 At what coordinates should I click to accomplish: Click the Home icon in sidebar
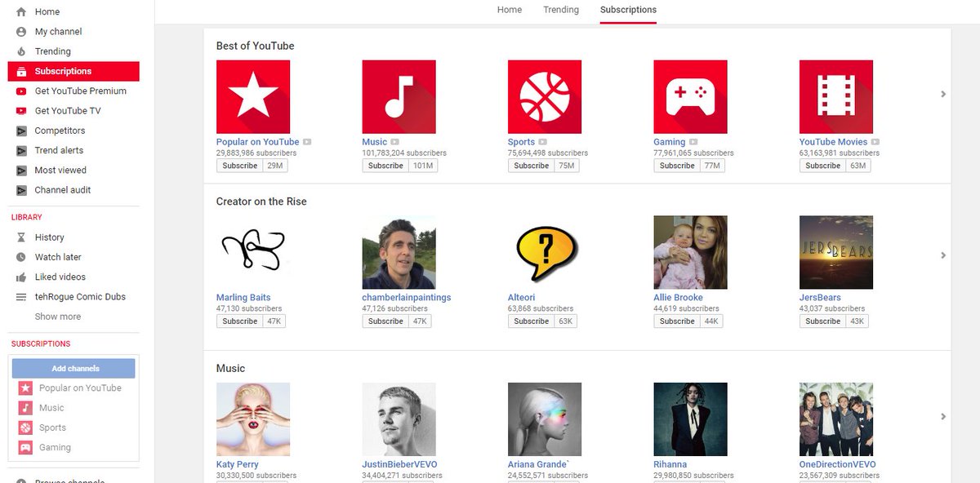click(x=21, y=12)
